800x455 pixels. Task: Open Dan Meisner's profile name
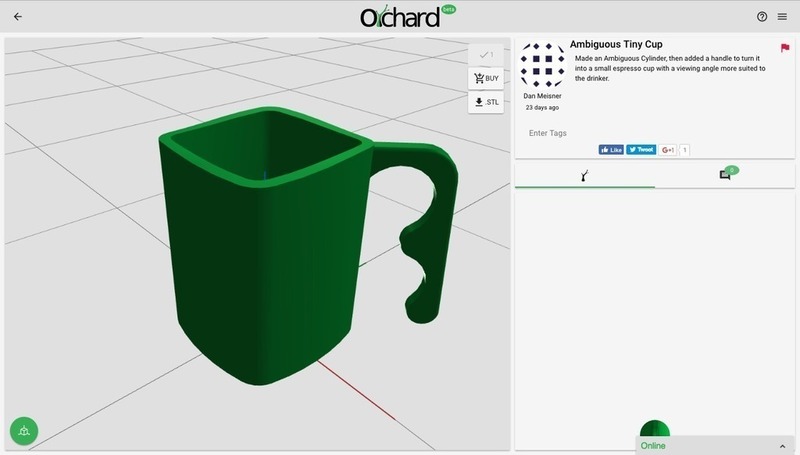(x=542, y=96)
